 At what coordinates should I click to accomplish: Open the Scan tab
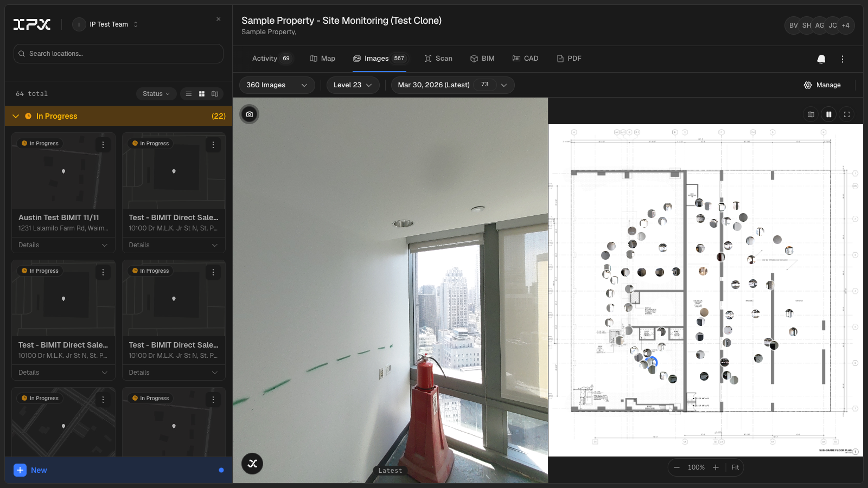438,59
